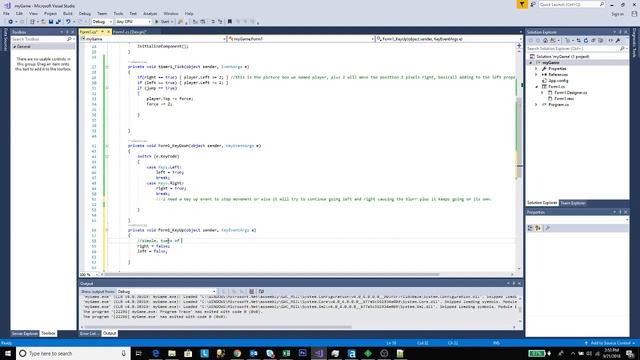Open the myGame.Form1 class dropdown
Screen dimensions: 640x360
301,39
